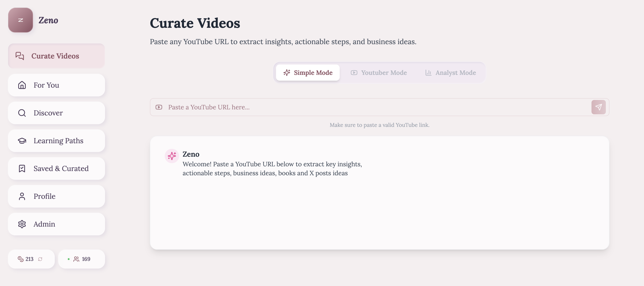Switch to Analyst Mode
644x286 pixels.
point(451,73)
